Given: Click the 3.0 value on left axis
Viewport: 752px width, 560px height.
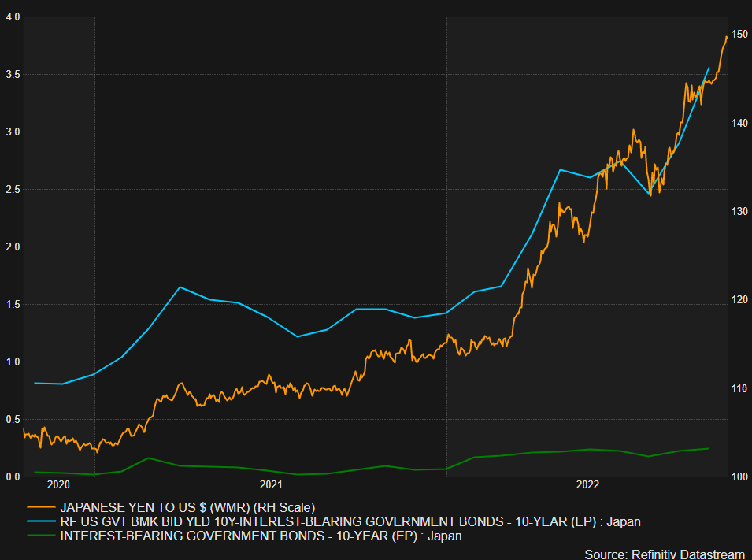Looking at the screenshot, I should pos(13,132).
